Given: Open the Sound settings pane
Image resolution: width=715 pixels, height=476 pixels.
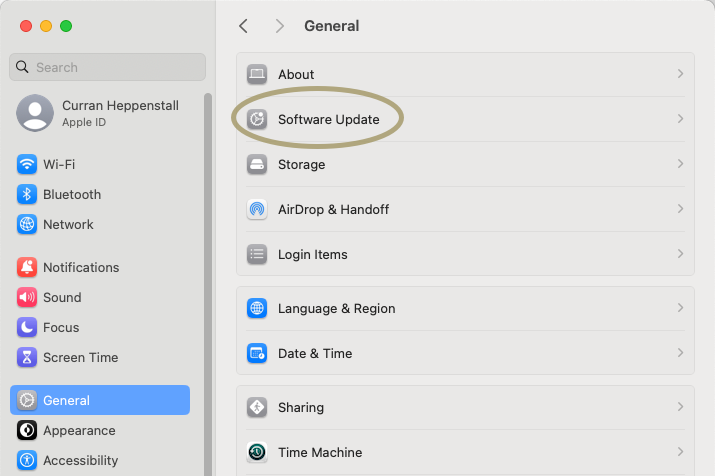Looking at the screenshot, I should pos(100,297).
